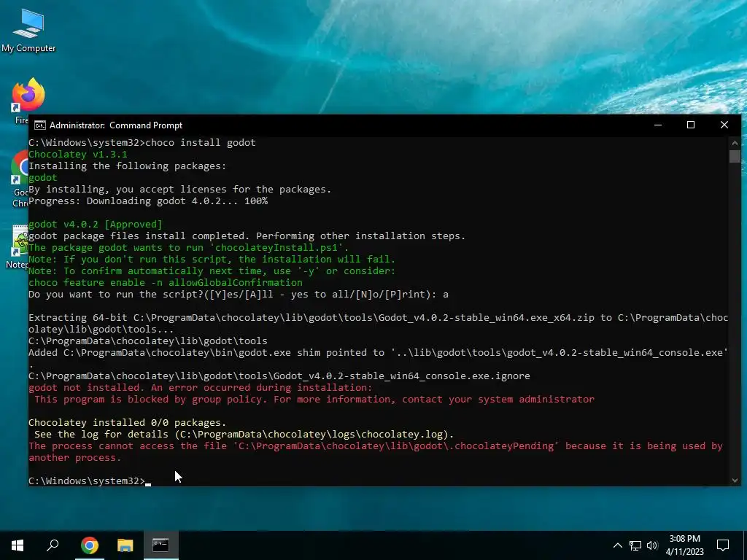This screenshot has width=747, height=560.
Task: Close the Command Prompt window
Action: tap(724, 125)
